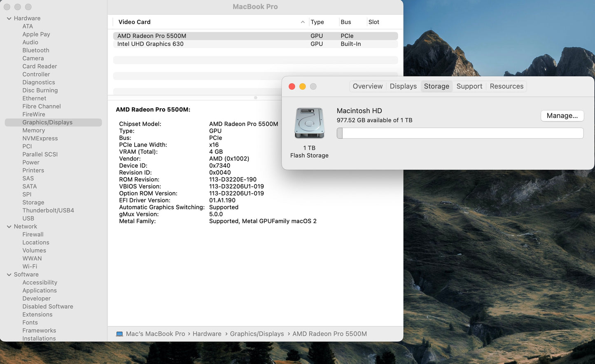Screen dimensions: 595x364
Task: Select the Storage tab
Action: tap(436, 86)
